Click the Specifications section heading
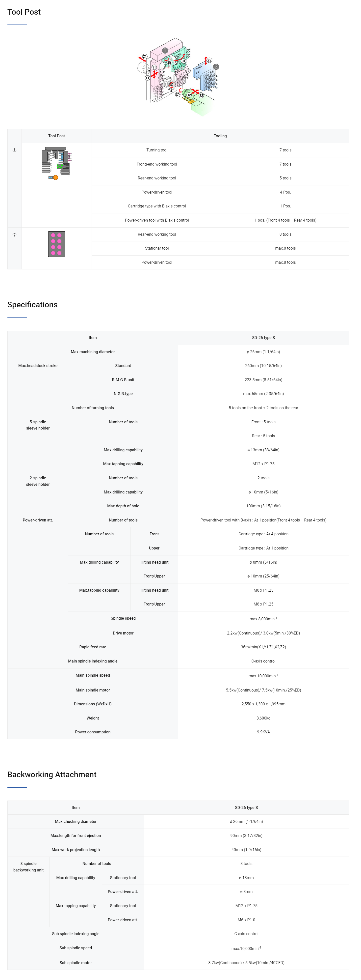The width and height of the screenshot is (361, 980). coord(32,305)
